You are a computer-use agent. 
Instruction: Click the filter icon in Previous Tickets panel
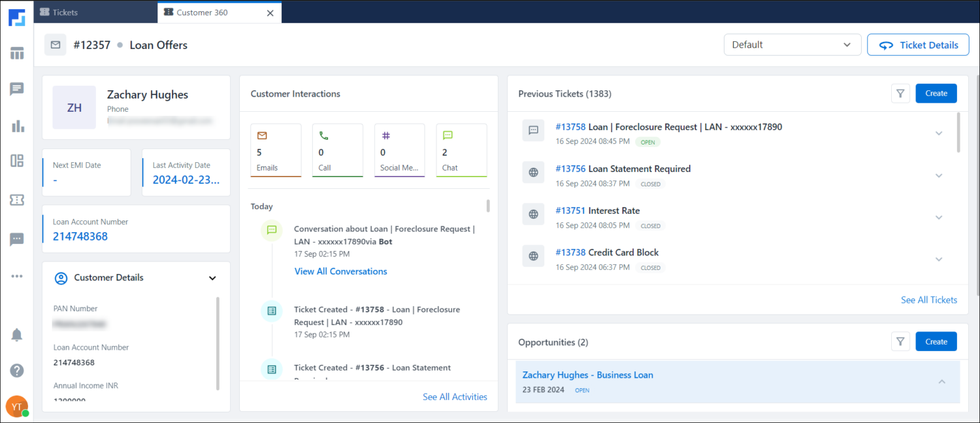tap(900, 93)
